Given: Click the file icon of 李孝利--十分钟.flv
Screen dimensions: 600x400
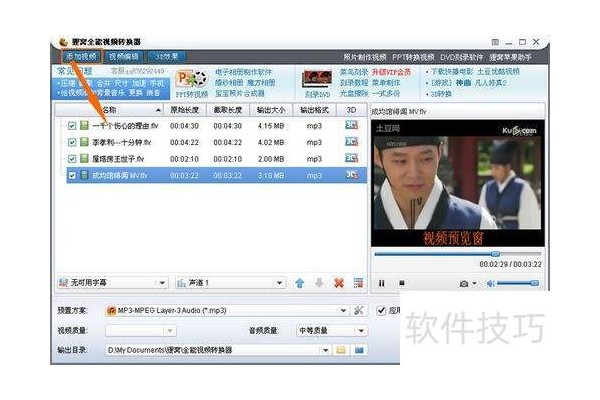Looking at the screenshot, I should pyautogui.click(x=84, y=142).
